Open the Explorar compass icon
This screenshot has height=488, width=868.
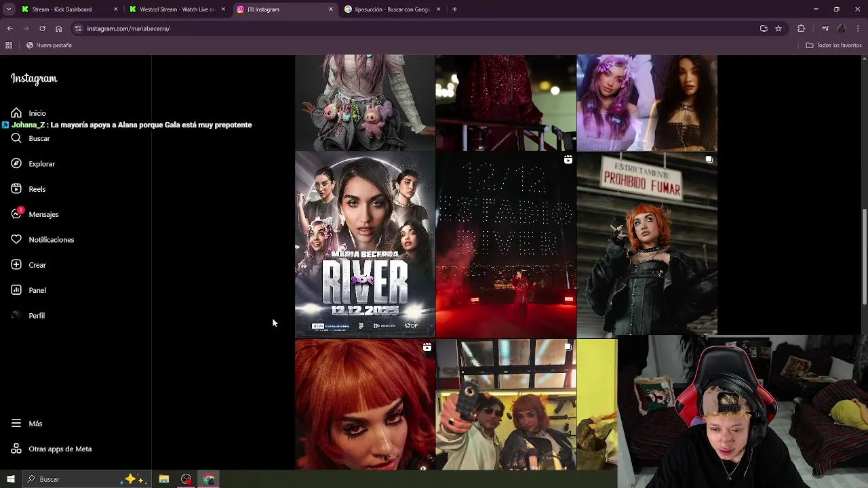(16, 163)
